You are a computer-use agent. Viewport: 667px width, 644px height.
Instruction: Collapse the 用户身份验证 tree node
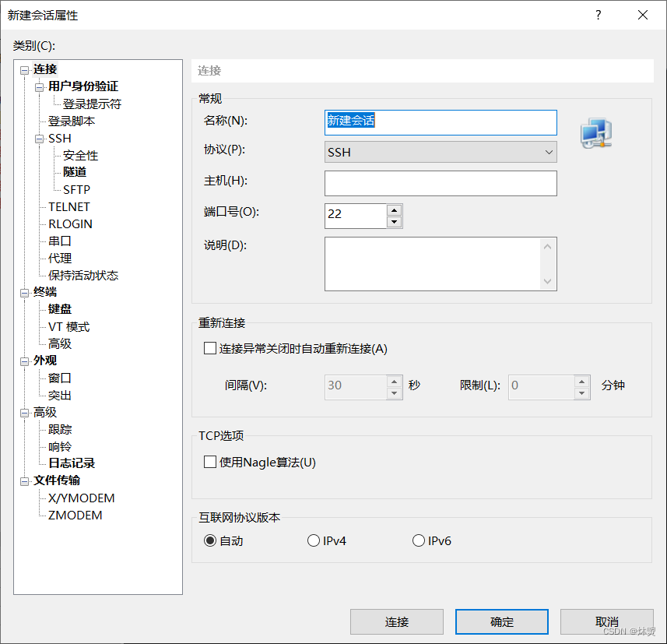coord(40,87)
